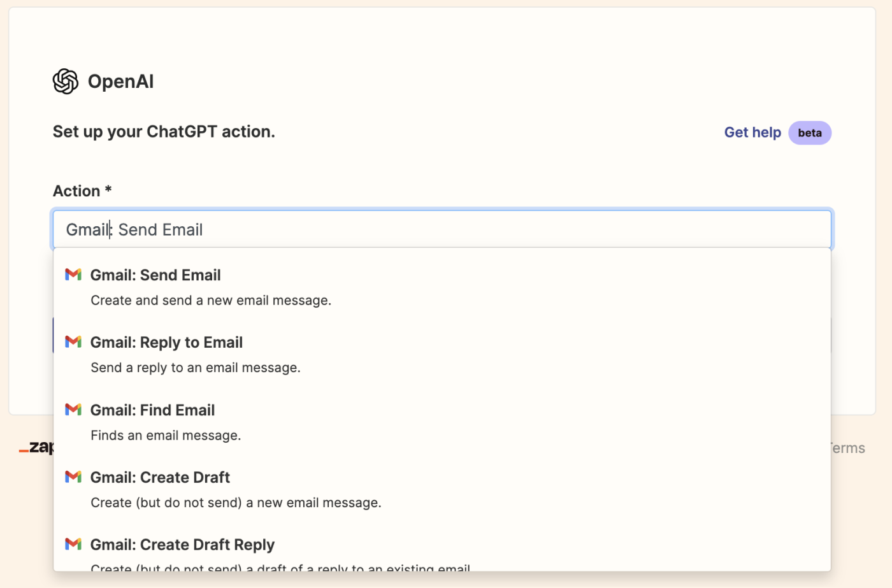Open the Terms link in footer
This screenshot has height=588, width=892.
[x=848, y=448]
